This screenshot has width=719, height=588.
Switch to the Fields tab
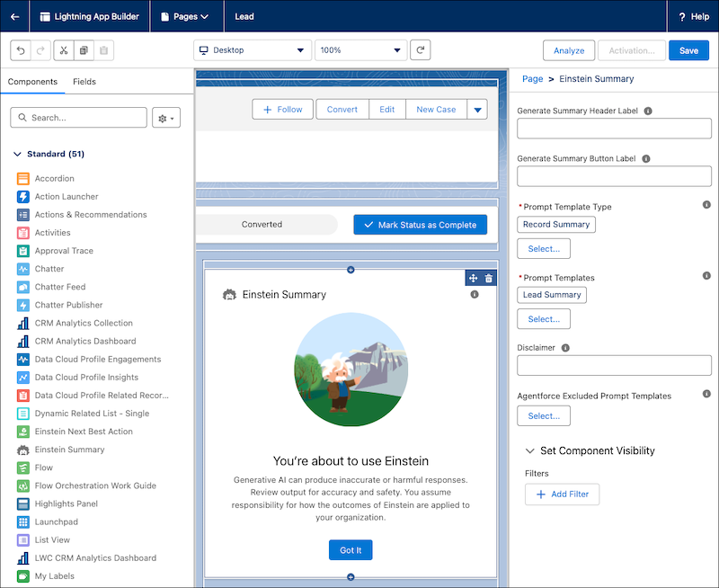pos(83,81)
